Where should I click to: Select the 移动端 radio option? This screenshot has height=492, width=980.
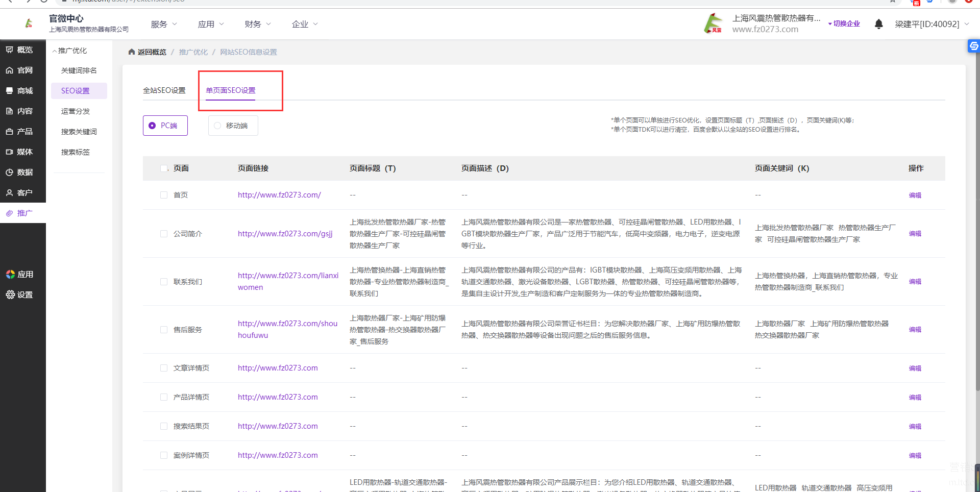[x=217, y=126]
